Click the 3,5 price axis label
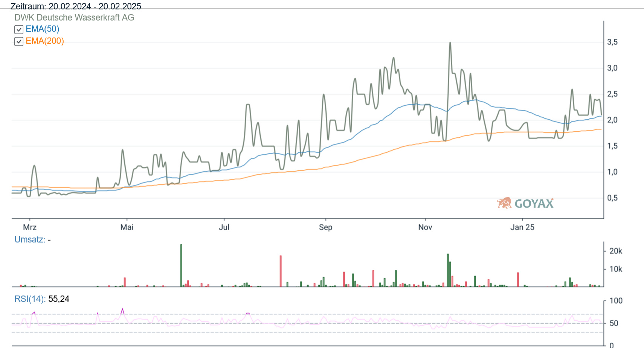Image resolution: width=644 pixels, height=348 pixels. [612, 42]
